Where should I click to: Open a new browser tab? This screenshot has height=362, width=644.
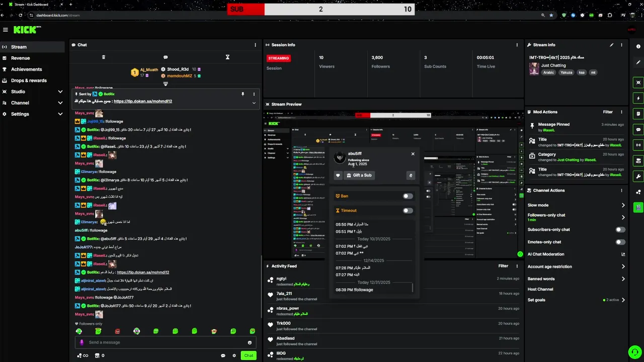point(70,5)
